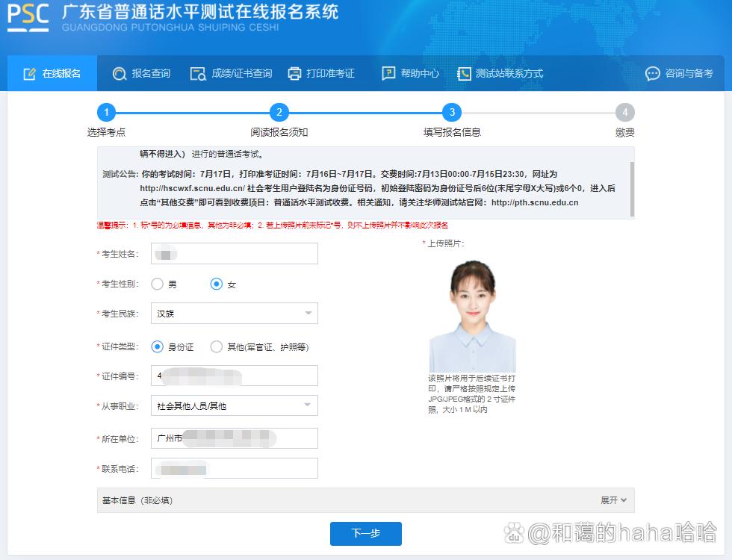Select the 男 gender radio button
Viewport: 732px width, 560px height.
[157, 284]
